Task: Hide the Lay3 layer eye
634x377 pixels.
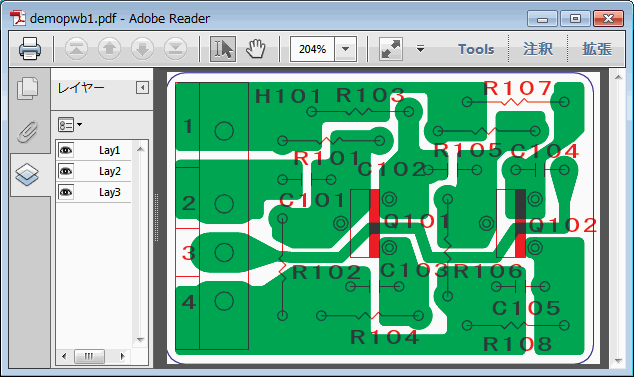Action: [x=66, y=192]
